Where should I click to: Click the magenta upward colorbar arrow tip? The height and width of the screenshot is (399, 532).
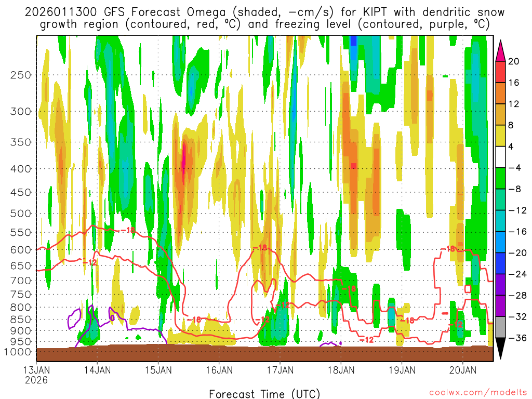(x=500, y=51)
